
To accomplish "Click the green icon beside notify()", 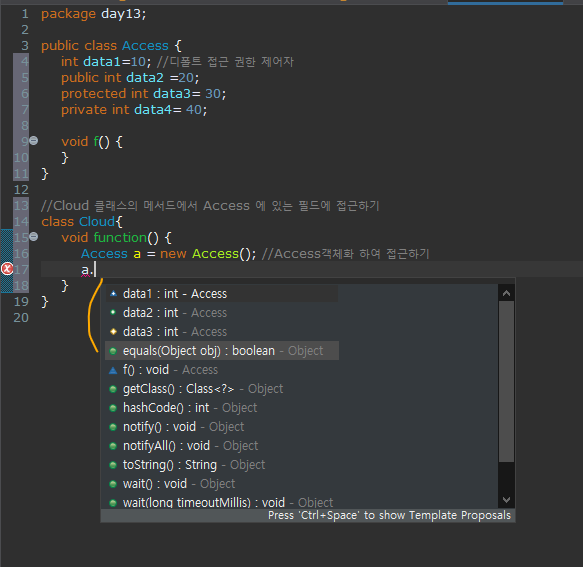I will pos(113,427).
